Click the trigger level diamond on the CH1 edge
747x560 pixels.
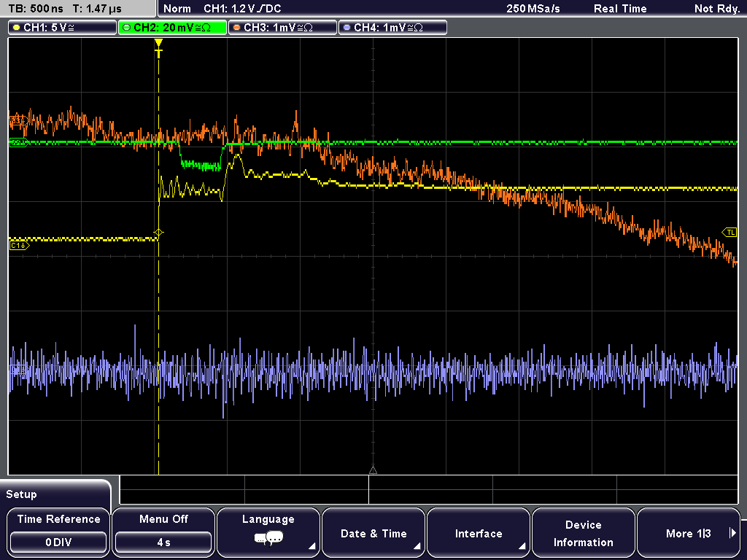click(x=158, y=233)
